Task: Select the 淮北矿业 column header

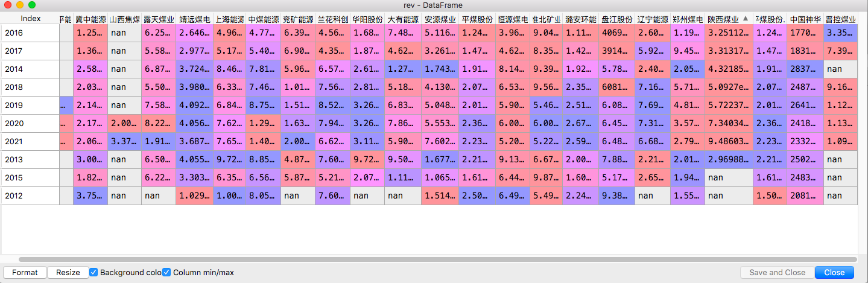Action: (x=546, y=19)
